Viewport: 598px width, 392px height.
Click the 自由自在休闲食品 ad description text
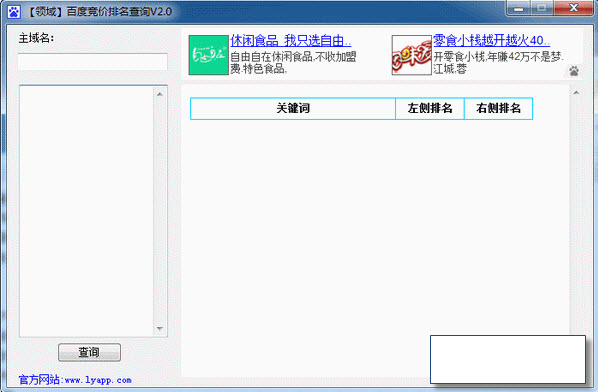click(x=293, y=63)
